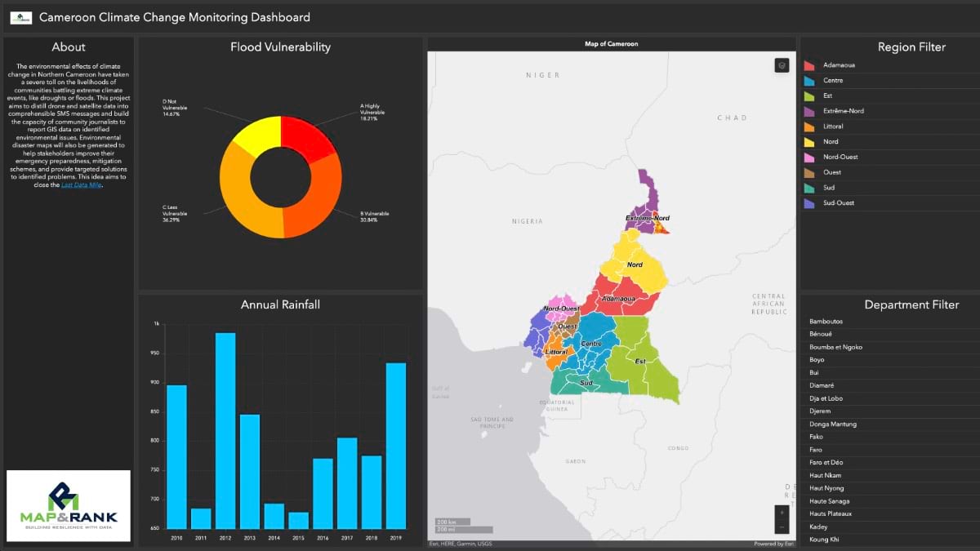The height and width of the screenshot is (551, 980).
Task: Filter by Extrême-Nord region
Action: pyautogui.click(x=889, y=111)
